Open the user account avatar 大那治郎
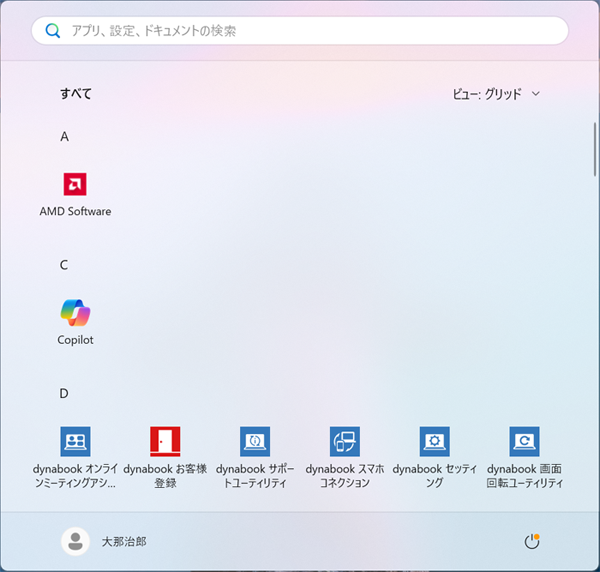 click(x=75, y=541)
